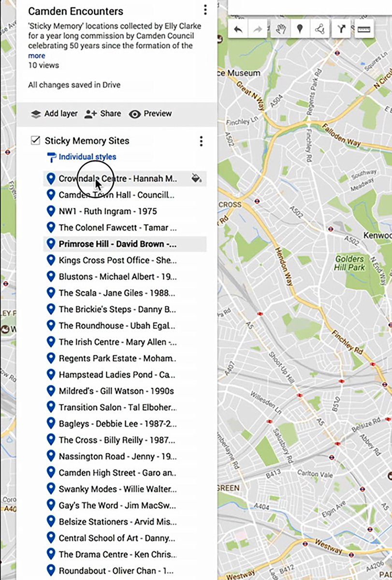
Task: Click the Share button
Action: click(102, 114)
